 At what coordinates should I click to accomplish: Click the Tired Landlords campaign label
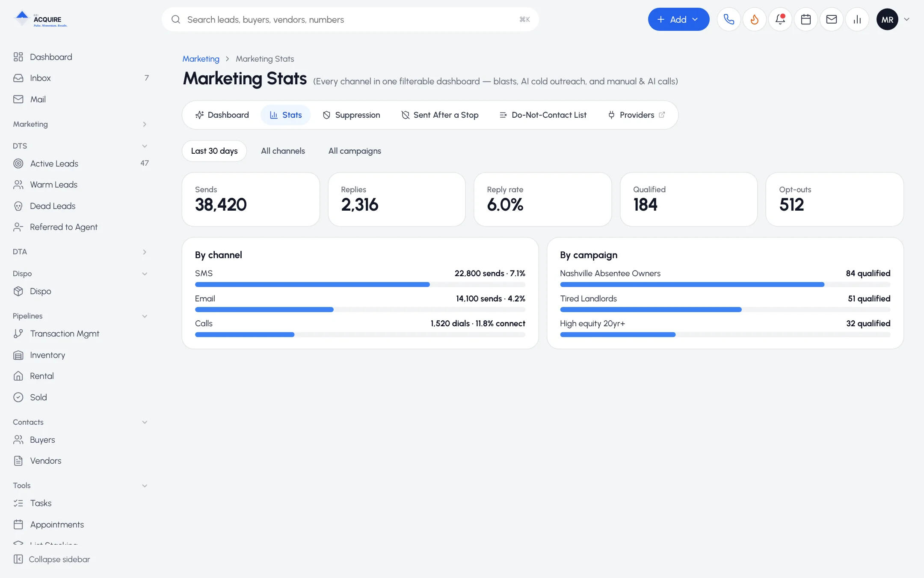588,299
